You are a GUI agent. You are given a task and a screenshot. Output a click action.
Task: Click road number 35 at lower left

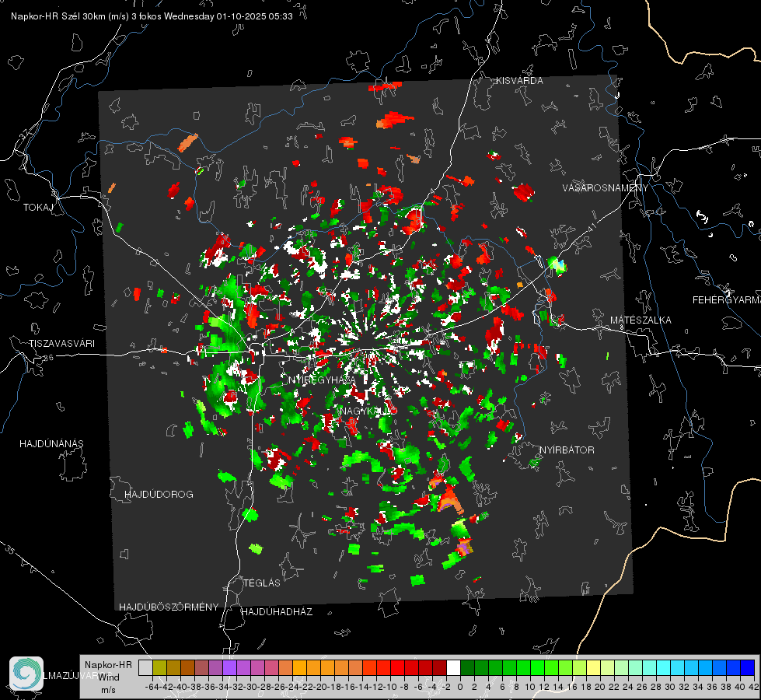tap(11, 549)
